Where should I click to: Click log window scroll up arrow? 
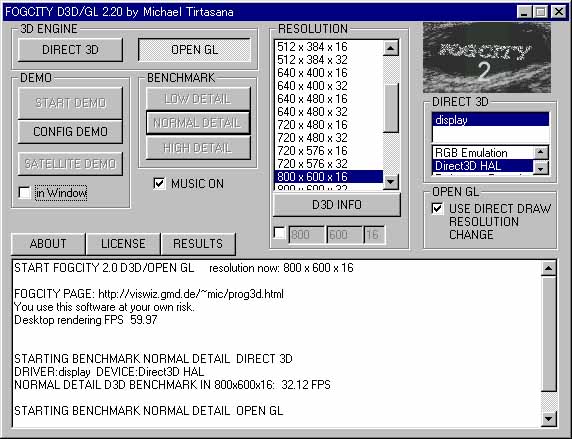(x=549, y=269)
